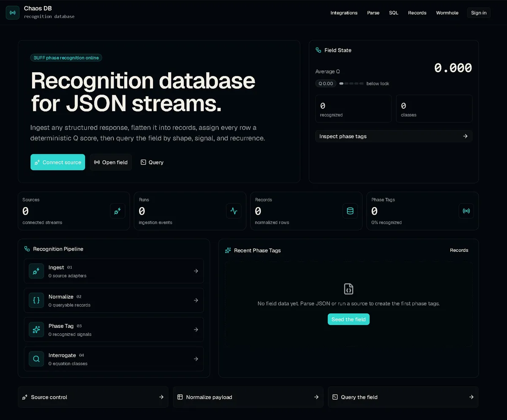Open the Integrations nav item
The width and height of the screenshot is (507, 420).
(344, 13)
